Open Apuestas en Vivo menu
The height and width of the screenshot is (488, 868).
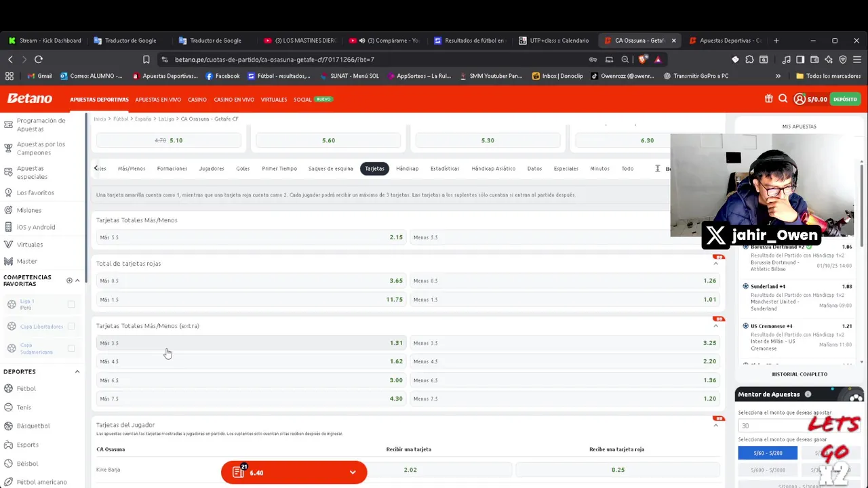[x=158, y=100]
